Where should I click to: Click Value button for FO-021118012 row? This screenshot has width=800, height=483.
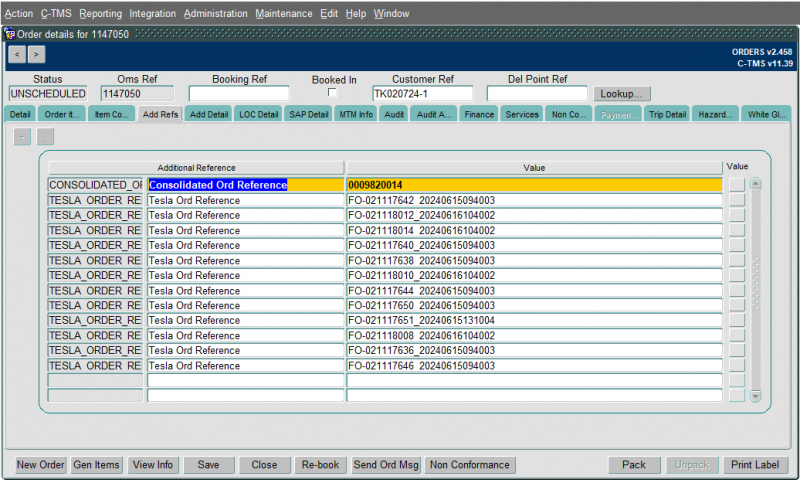click(x=737, y=215)
